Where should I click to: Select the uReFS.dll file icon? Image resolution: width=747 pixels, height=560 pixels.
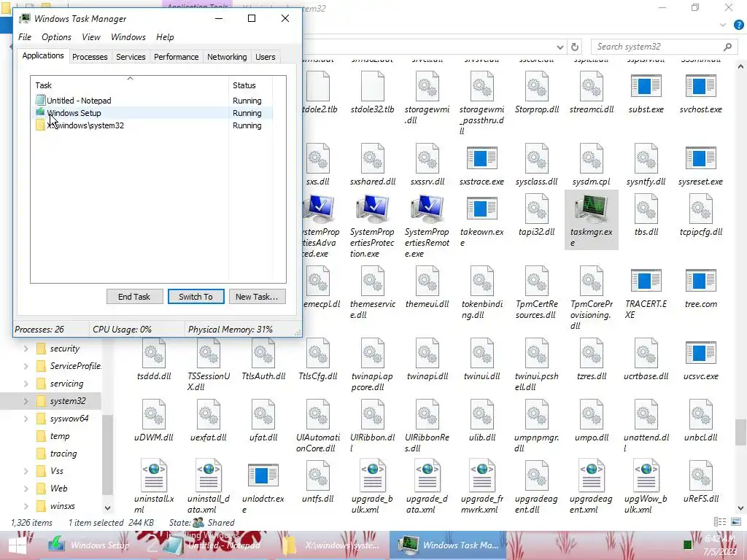point(700,475)
